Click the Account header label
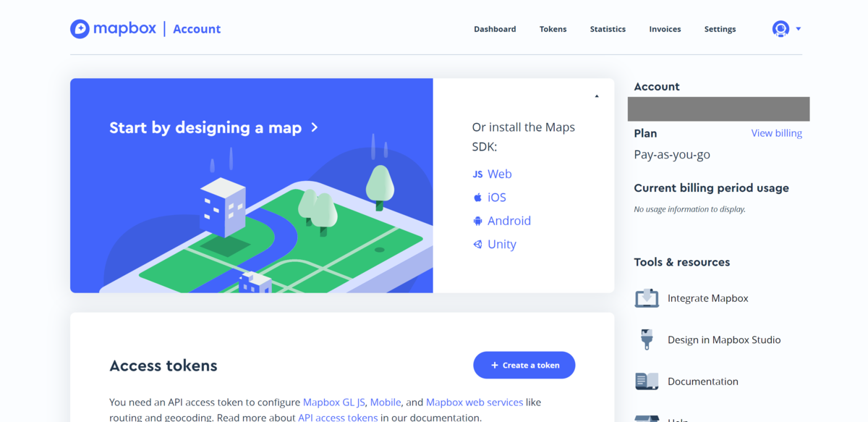Viewport: 868px width, 422px height. pos(197,29)
